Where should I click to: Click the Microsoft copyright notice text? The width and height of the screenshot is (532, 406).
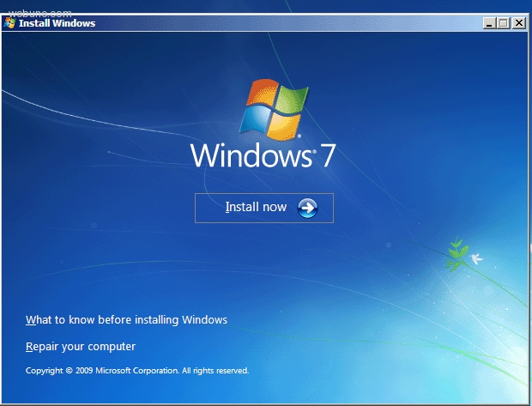(137, 371)
